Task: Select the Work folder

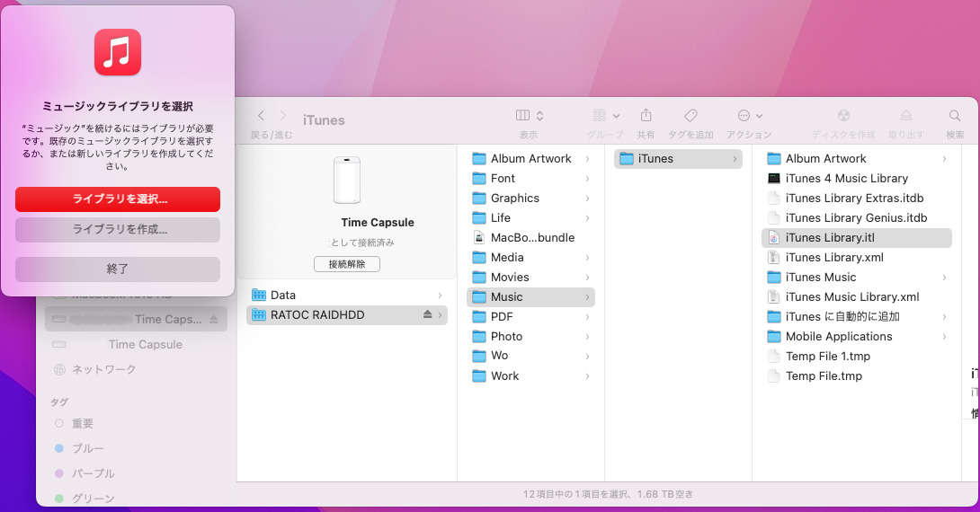Action: pos(530,375)
